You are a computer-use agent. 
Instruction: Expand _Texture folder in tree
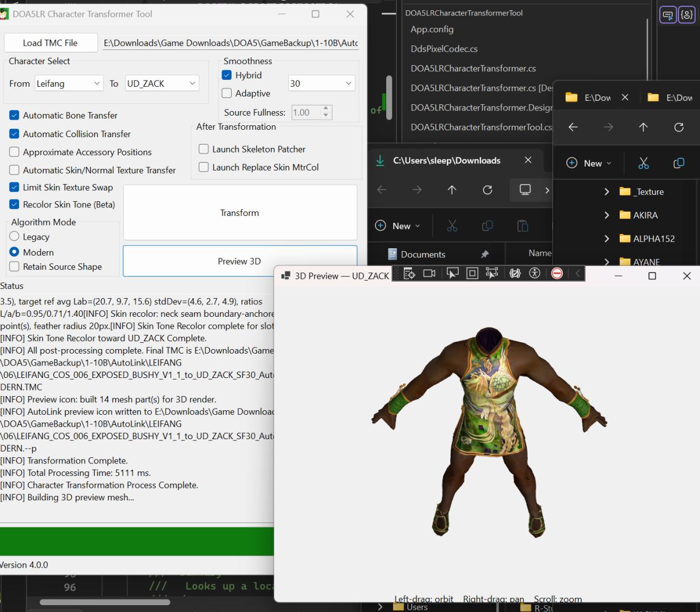pyautogui.click(x=607, y=192)
